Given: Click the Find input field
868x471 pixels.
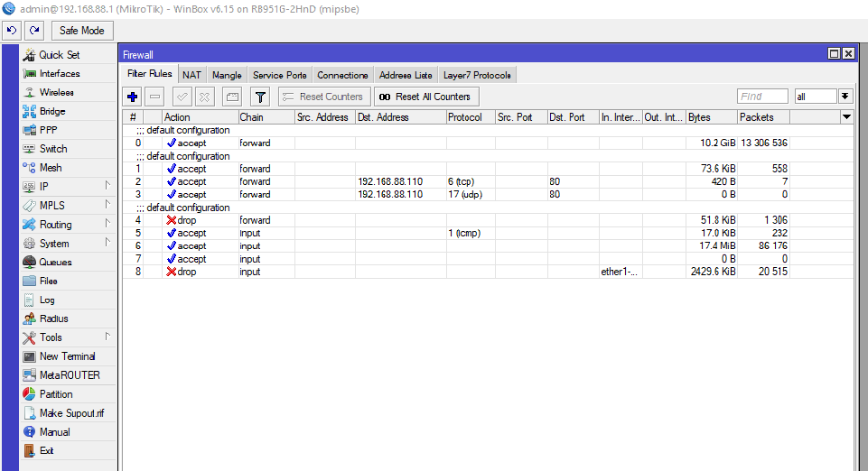Looking at the screenshot, I should tap(762, 97).
